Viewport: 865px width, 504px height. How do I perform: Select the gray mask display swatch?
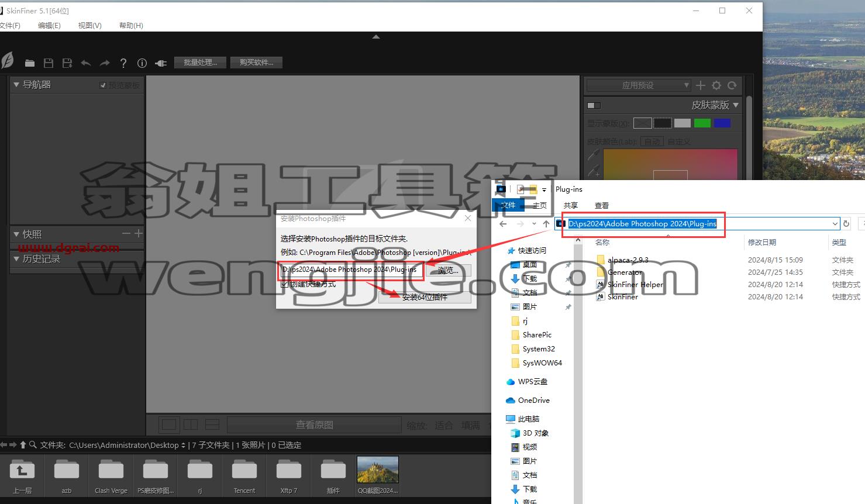pos(682,123)
